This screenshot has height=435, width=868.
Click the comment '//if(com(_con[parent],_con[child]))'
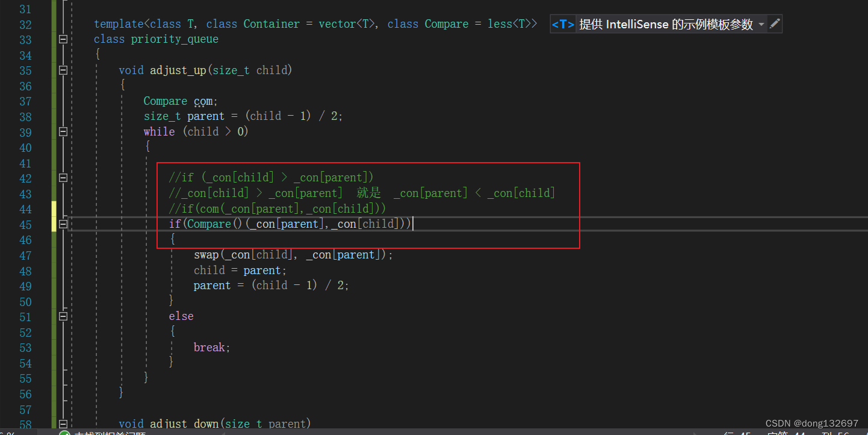coord(277,208)
